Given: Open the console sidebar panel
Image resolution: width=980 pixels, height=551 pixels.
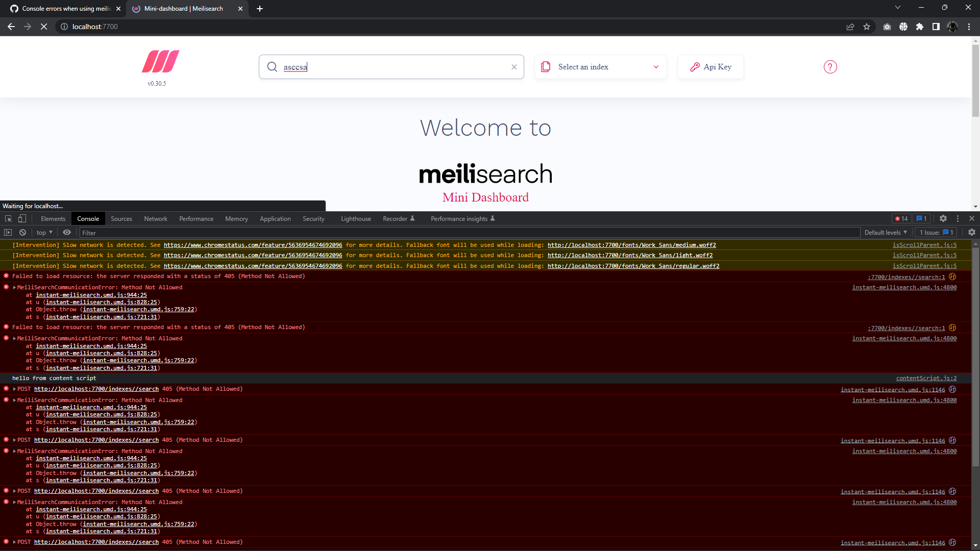Looking at the screenshot, I should click(x=8, y=232).
